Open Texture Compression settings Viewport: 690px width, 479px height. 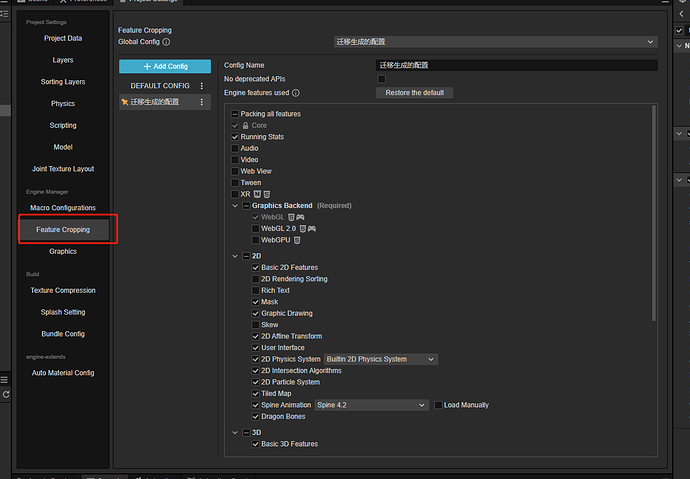pyautogui.click(x=63, y=290)
